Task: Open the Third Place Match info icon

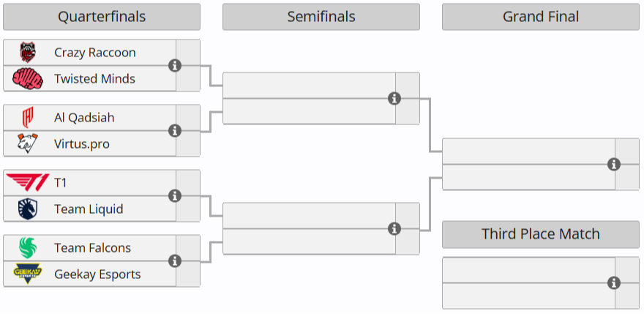Action: [614, 283]
